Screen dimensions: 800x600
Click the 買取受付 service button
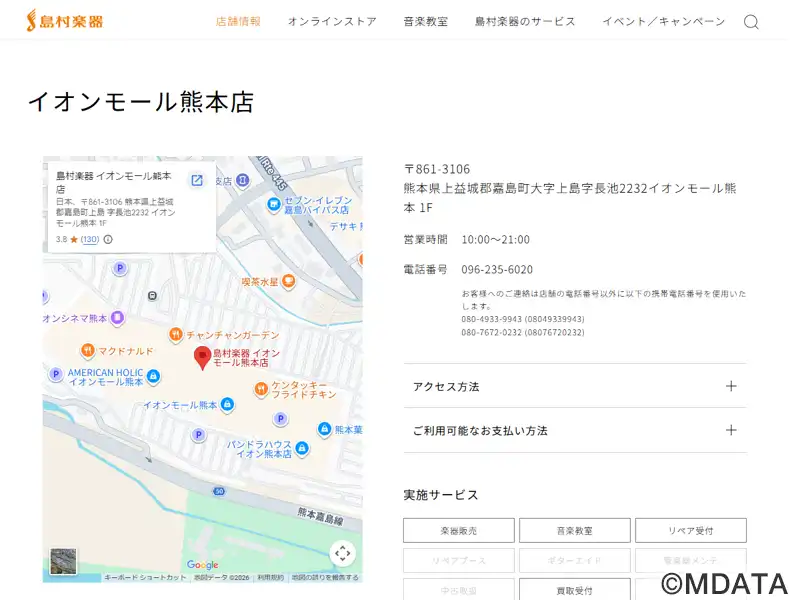pyautogui.click(x=574, y=589)
